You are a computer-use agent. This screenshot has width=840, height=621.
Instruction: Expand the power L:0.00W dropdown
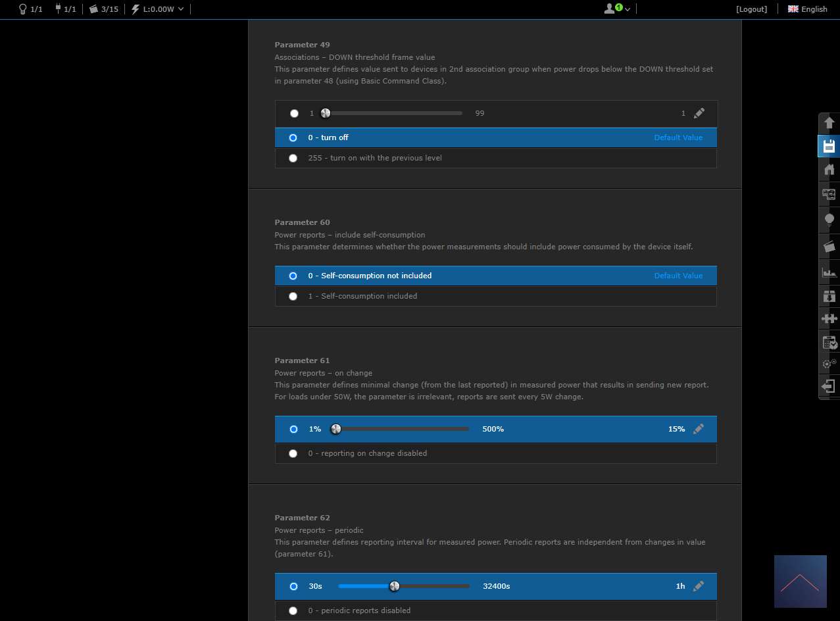(x=158, y=9)
